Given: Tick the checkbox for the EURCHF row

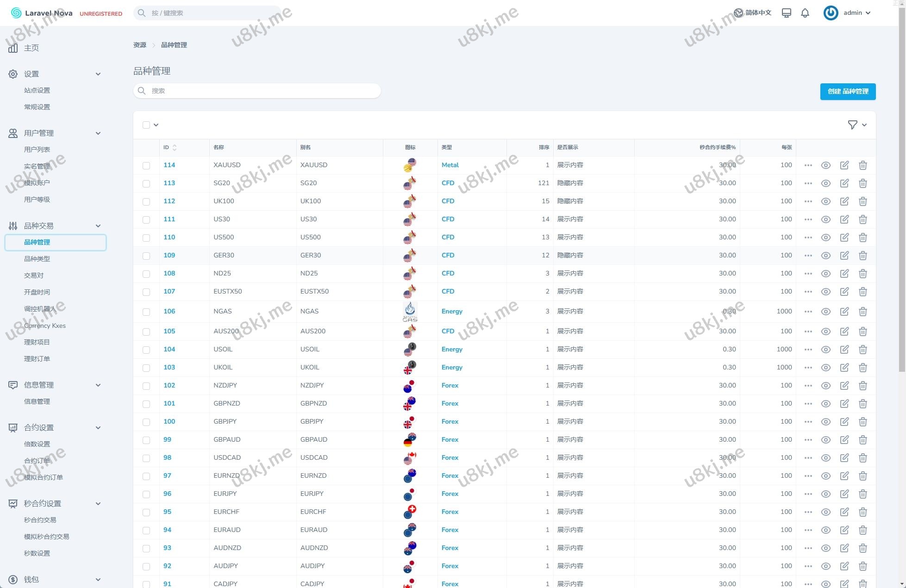Looking at the screenshot, I should click(146, 512).
